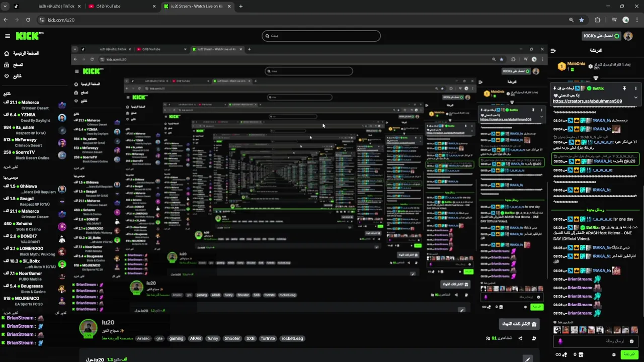Viewport: 644px width, 362px height.
Task: Open YZNSA channel in the sidebar
Action: coord(34,118)
